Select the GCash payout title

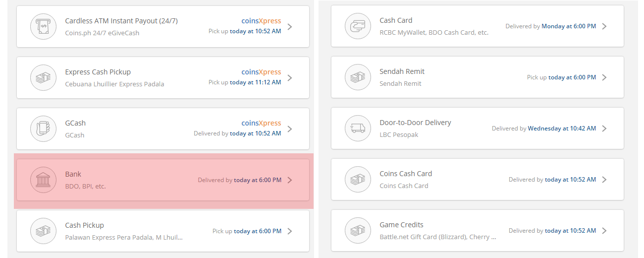pos(75,123)
